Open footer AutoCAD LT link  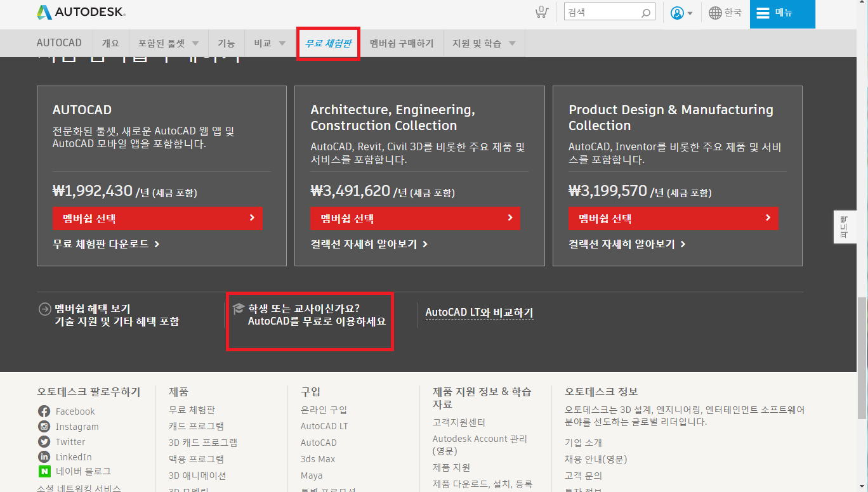324,426
